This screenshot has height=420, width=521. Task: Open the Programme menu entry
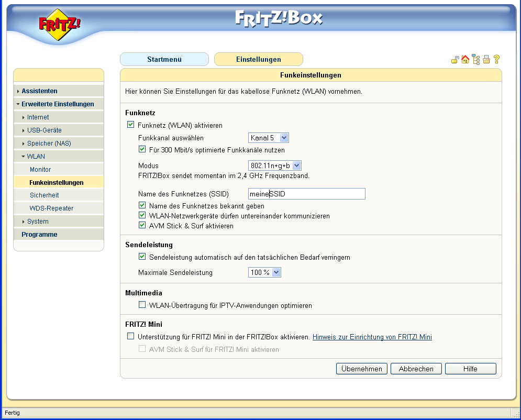coord(59,234)
